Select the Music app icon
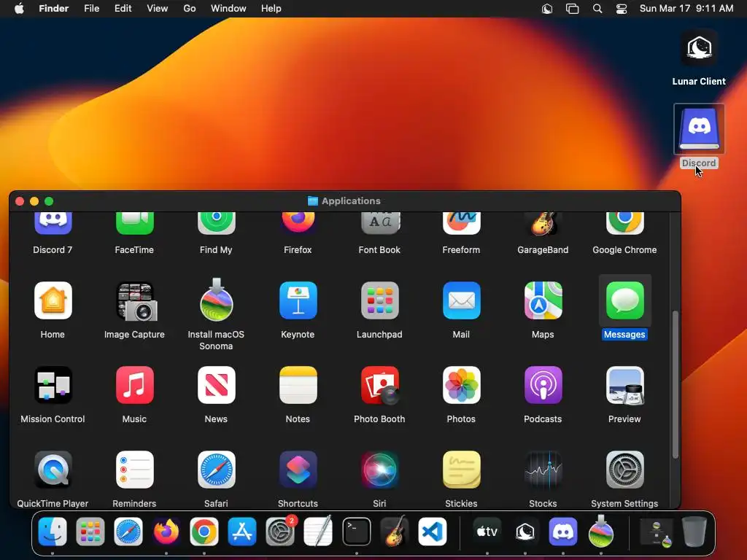This screenshot has height=560, width=747. click(135, 385)
